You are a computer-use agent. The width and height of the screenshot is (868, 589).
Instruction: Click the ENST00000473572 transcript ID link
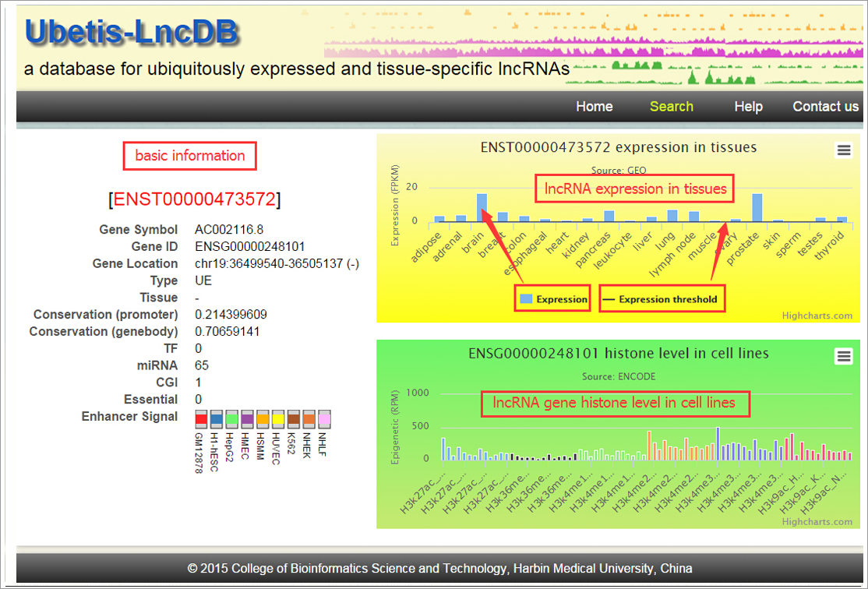[x=195, y=199]
